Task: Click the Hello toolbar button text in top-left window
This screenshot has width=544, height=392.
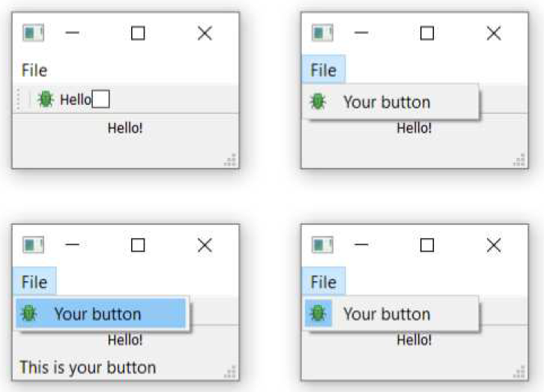Action: point(75,100)
